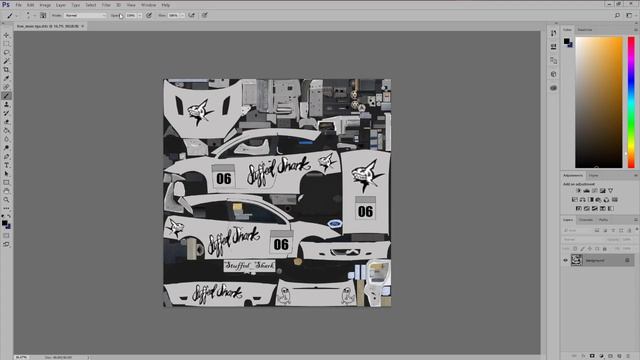The height and width of the screenshot is (360, 640).
Task: Select the Eraser tool
Action: pos(6,122)
